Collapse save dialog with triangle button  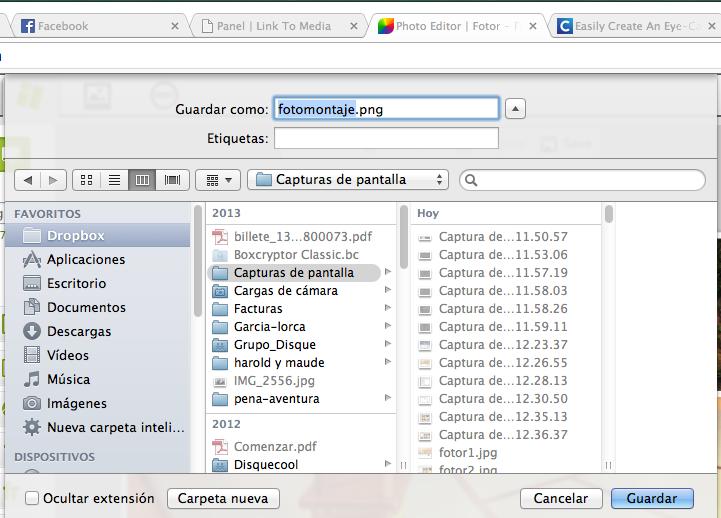(514, 108)
